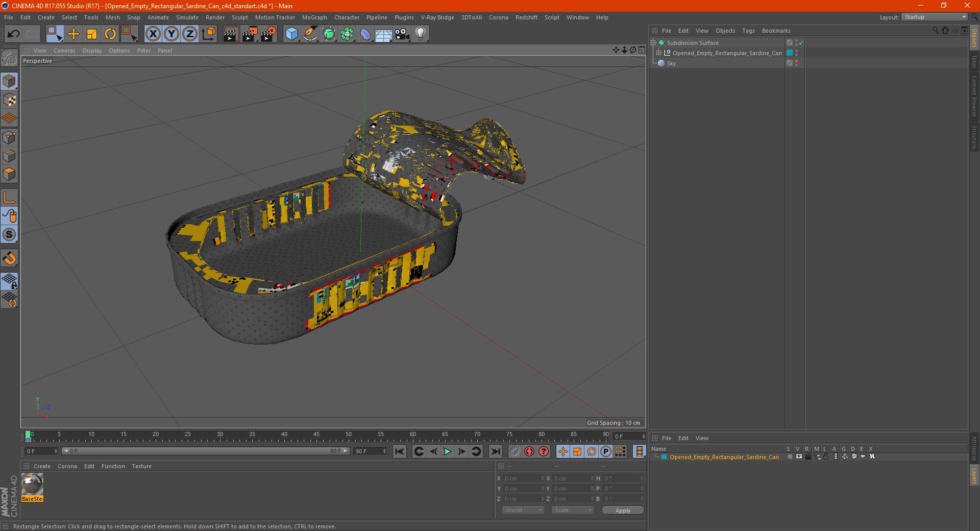
Task: Go to start of animation
Action: point(400,451)
